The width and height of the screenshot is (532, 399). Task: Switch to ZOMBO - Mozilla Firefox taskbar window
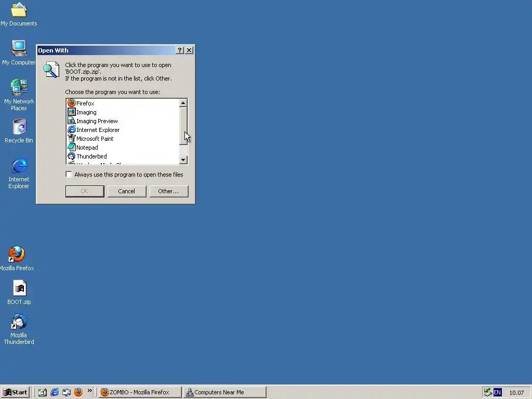point(140,392)
